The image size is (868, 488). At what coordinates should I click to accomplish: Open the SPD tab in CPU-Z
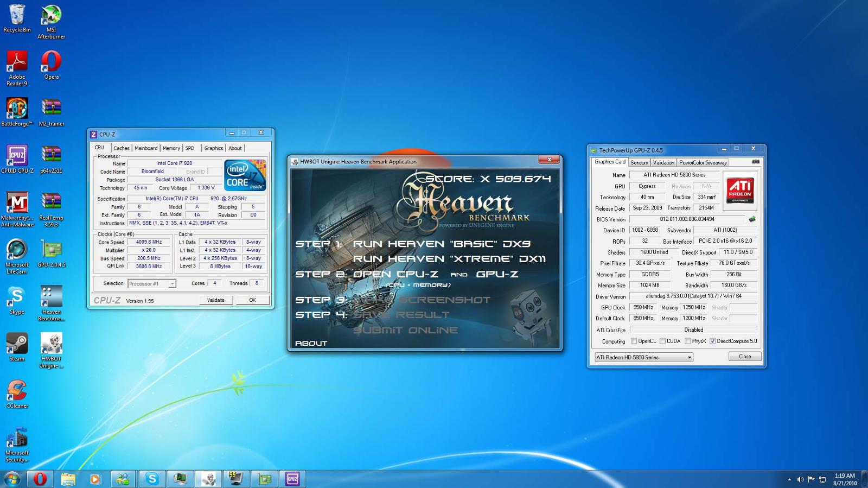(190, 148)
